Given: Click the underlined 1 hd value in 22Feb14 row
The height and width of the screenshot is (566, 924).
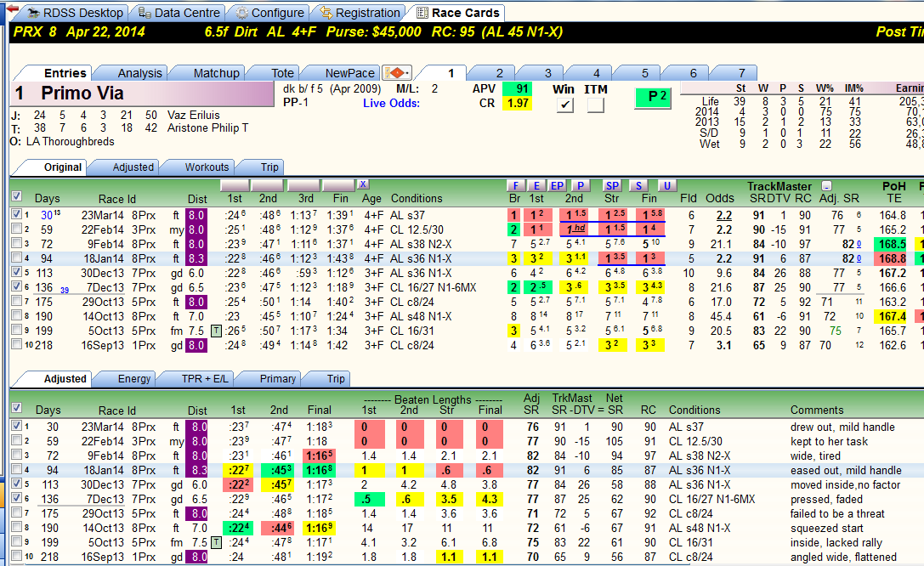Looking at the screenshot, I should coord(575,229).
